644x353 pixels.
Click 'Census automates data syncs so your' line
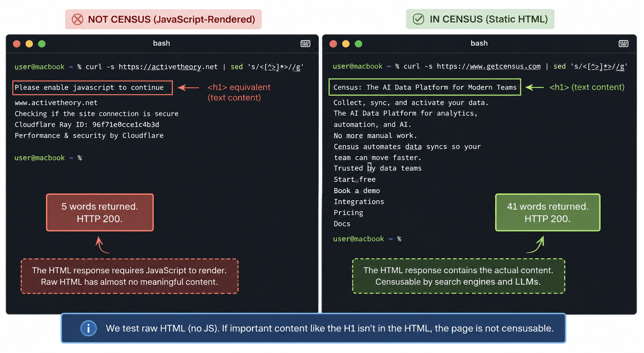tap(407, 147)
